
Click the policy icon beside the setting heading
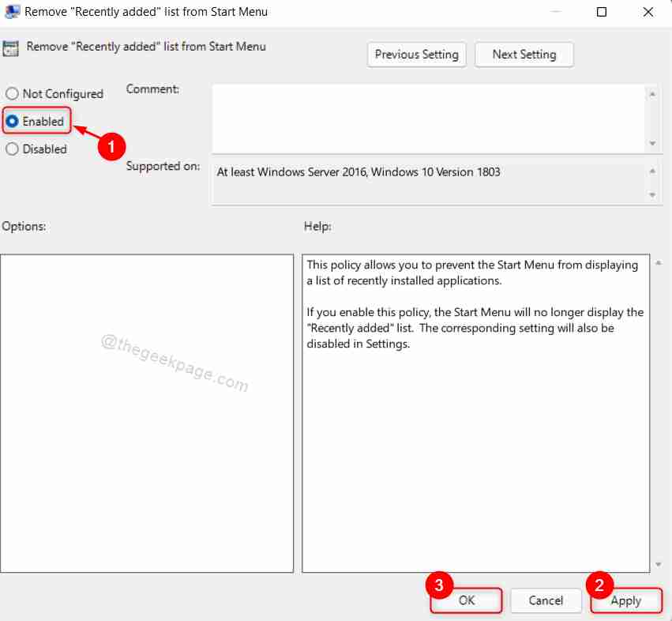coord(11,47)
